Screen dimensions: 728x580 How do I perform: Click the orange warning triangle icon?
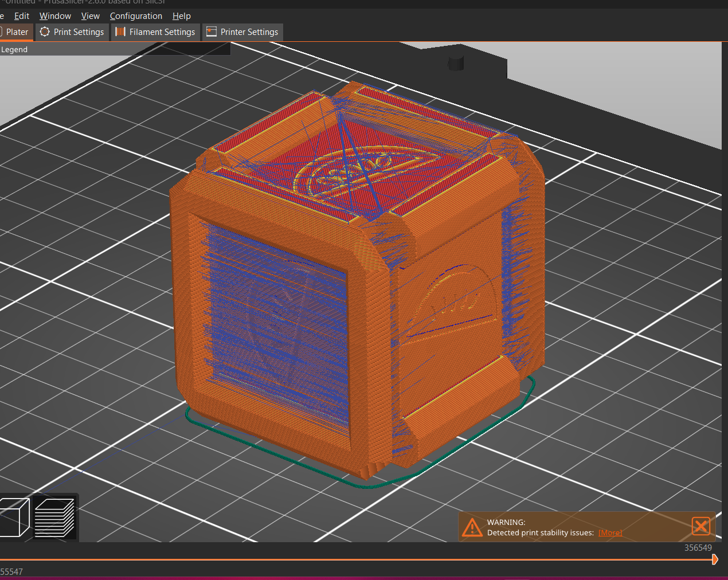(472, 527)
